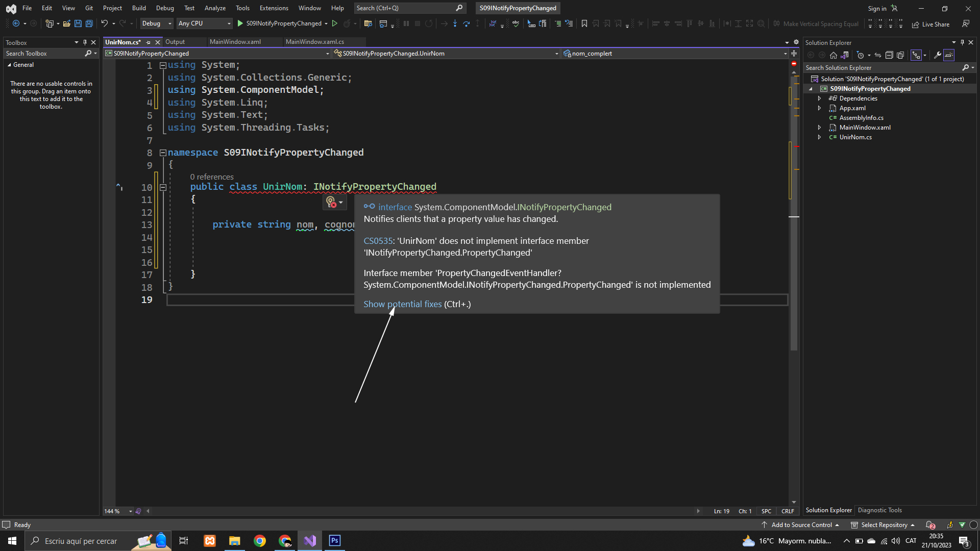Image resolution: width=980 pixels, height=551 pixels.
Task: Open the Debug configuration dropdown
Action: coord(157,23)
